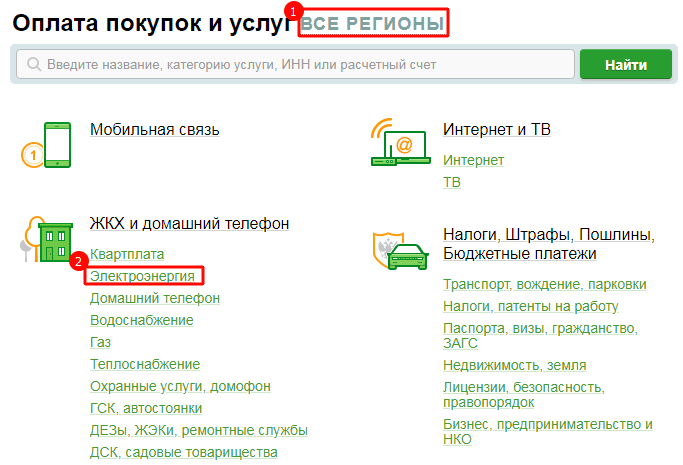Open the Квартплата link

tap(127, 254)
